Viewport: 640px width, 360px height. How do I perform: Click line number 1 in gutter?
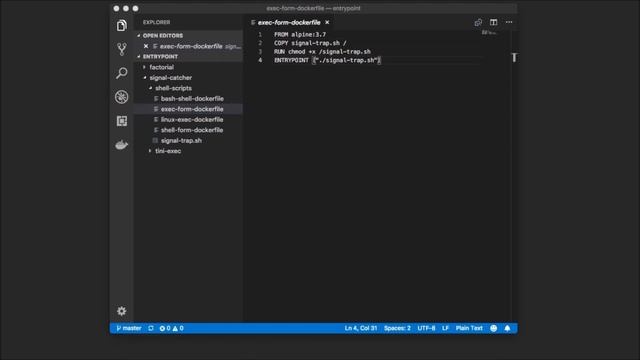point(260,35)
